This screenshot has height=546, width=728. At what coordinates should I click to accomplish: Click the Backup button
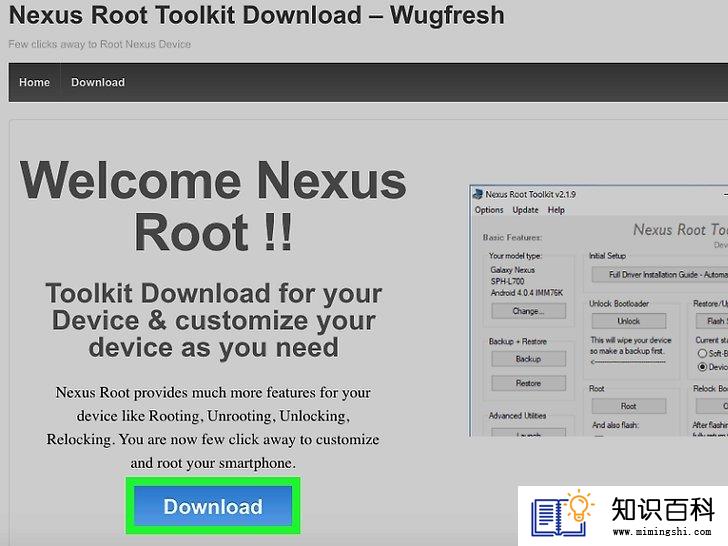point(528,359)
